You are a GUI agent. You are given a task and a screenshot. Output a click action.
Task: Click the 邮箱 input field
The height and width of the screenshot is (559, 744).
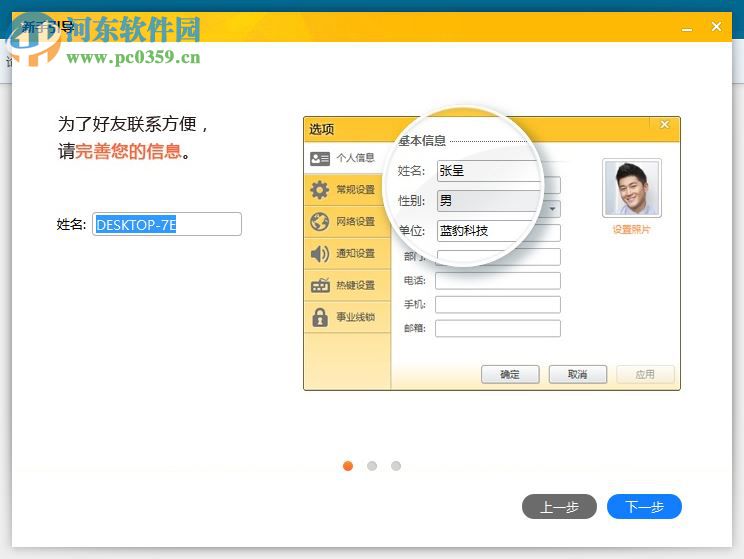(x=498, y=328)
